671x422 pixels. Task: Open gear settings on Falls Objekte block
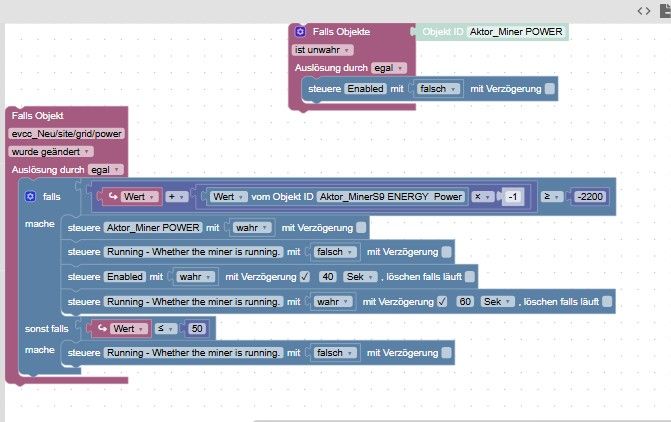(300, 31)
